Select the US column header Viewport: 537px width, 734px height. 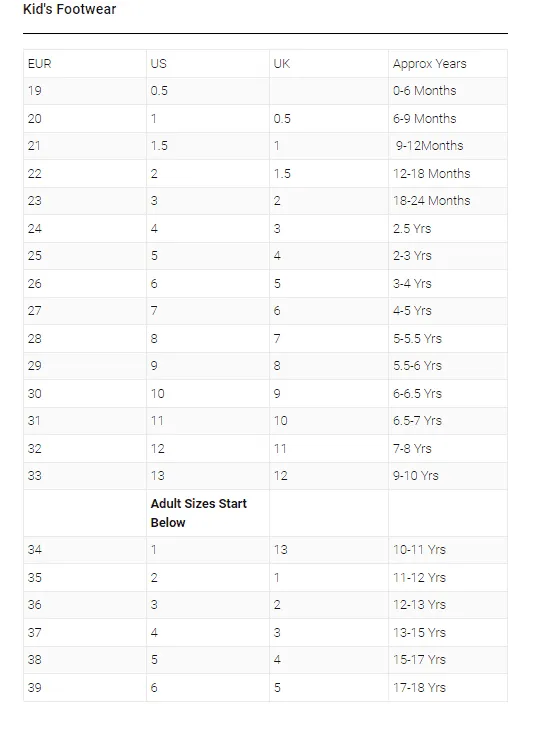(x=208, y=64)
